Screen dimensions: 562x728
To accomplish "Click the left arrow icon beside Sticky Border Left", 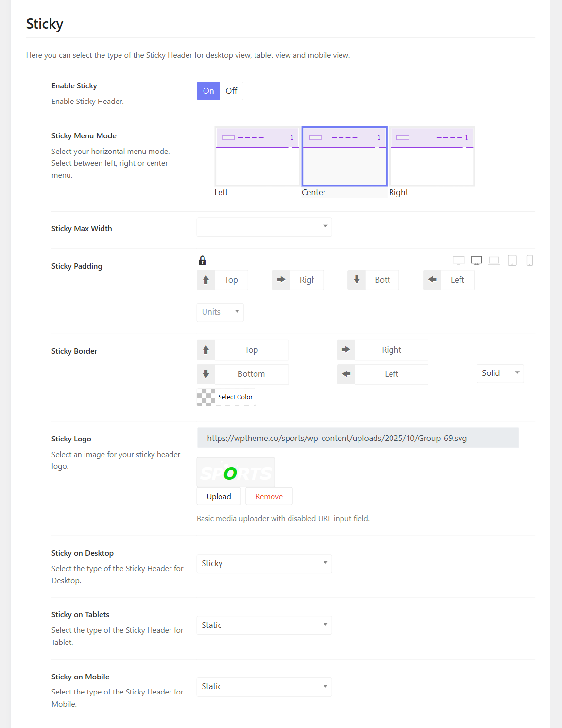I will 345,374.
